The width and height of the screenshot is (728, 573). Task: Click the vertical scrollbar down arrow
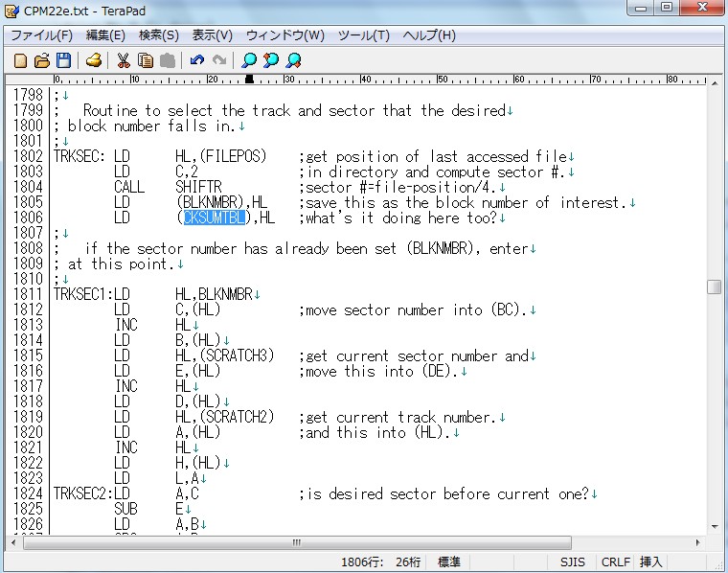tap(715, 527)
